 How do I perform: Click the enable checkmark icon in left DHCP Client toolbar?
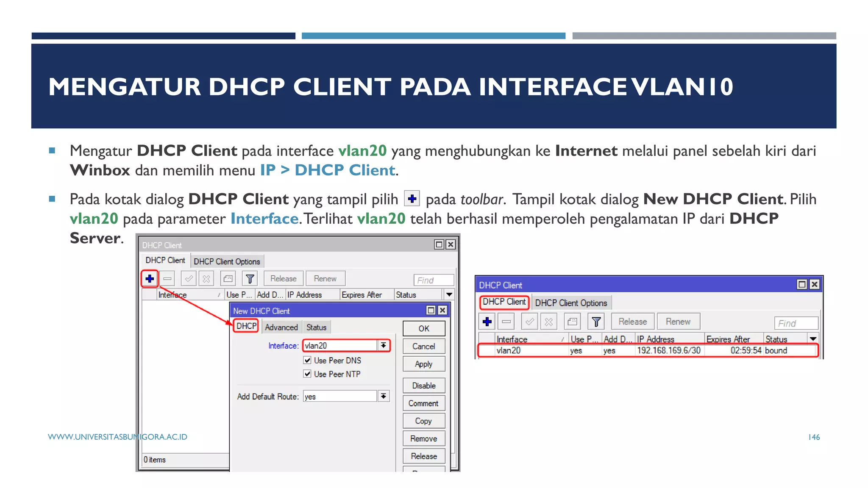pos(189,279)
